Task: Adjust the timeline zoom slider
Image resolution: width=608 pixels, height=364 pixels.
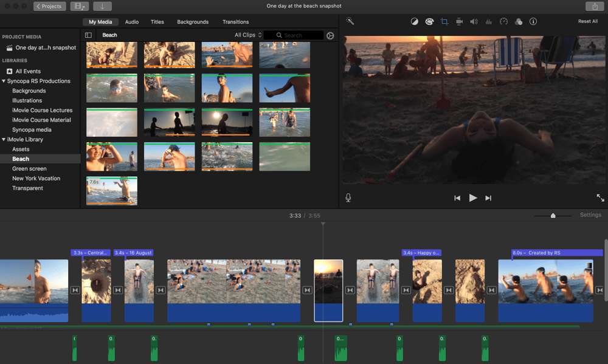Action: click(553, 216)
